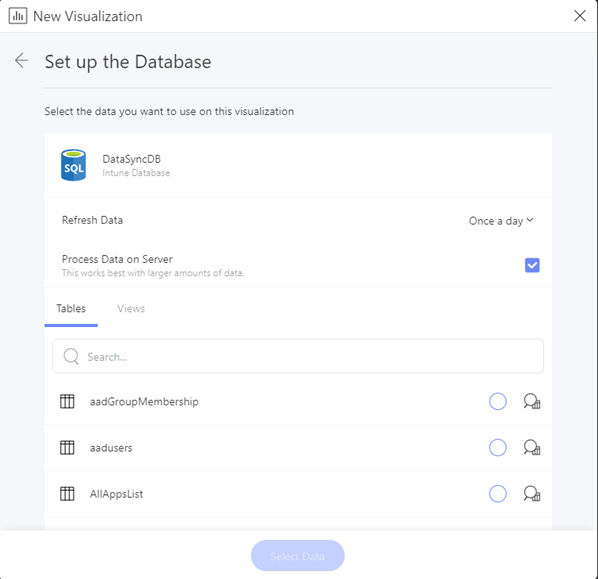Select the AllAppsList radio button
Image resolution: width=598 pixels, height=579 pixels.
(498, 494)
